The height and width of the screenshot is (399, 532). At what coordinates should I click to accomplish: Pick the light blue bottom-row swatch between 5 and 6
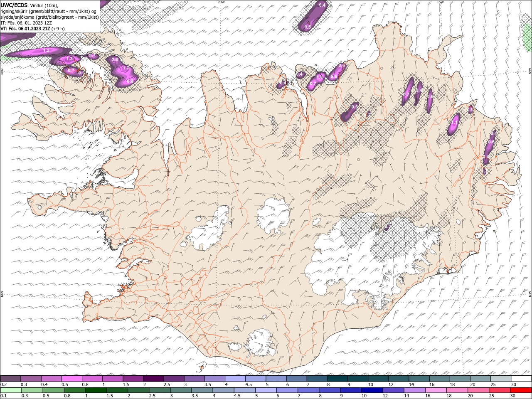266,390
